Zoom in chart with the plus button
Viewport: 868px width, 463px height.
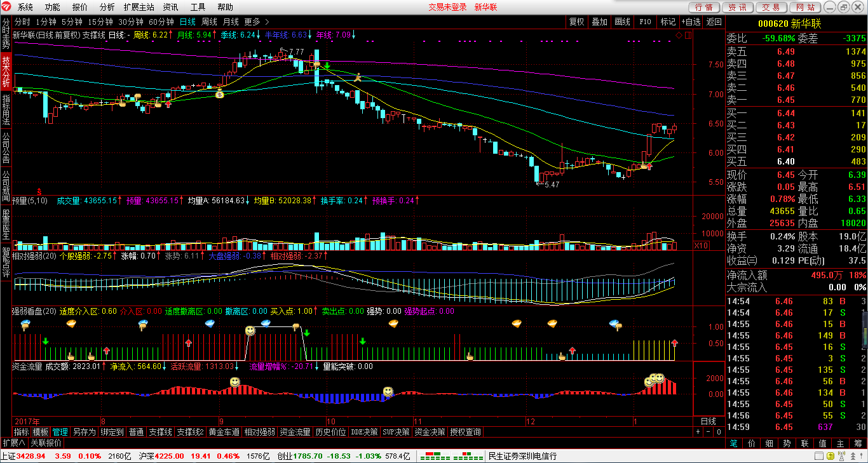tap(698, 432)
